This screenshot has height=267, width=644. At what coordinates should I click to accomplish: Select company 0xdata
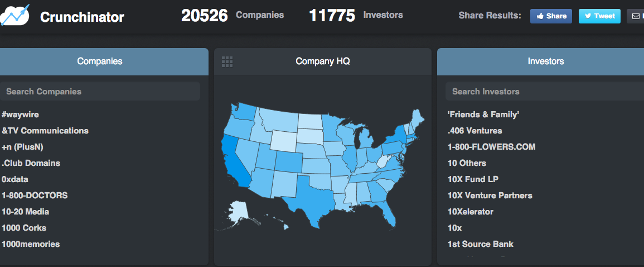click(15, 179)
